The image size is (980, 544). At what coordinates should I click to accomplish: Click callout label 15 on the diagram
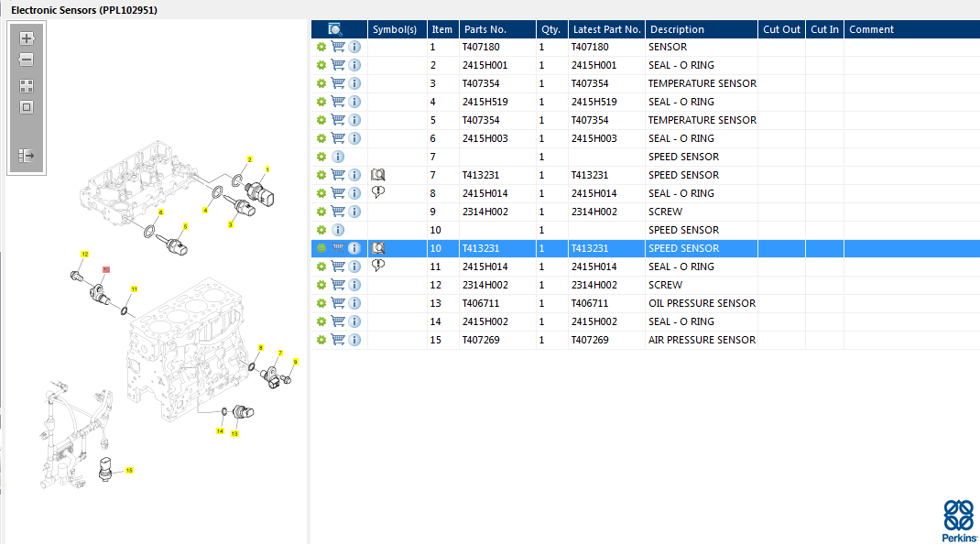click(x=129, y=470)
